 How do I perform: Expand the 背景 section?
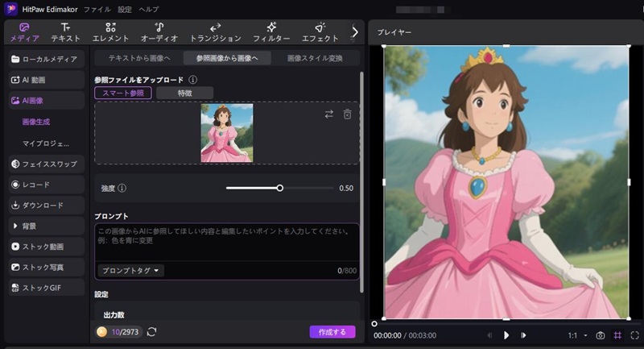pyautogui.click(x=47, y=226)
